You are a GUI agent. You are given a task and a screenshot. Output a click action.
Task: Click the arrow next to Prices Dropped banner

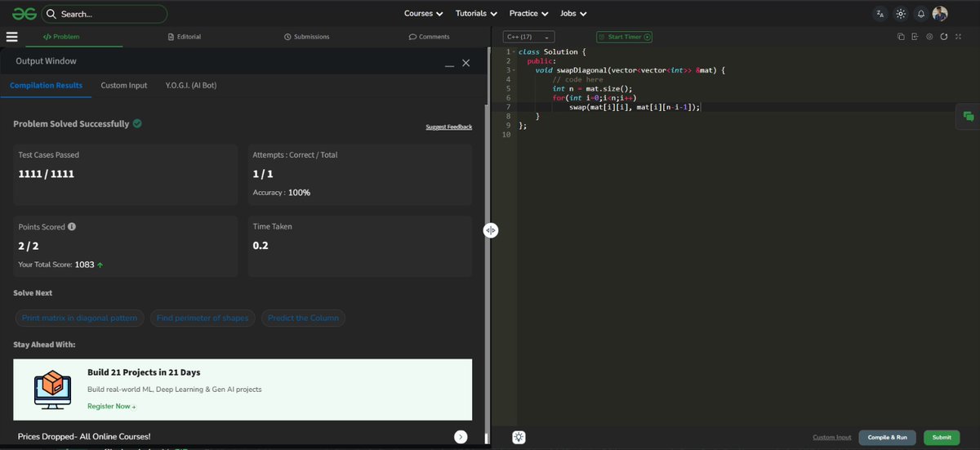461,437
